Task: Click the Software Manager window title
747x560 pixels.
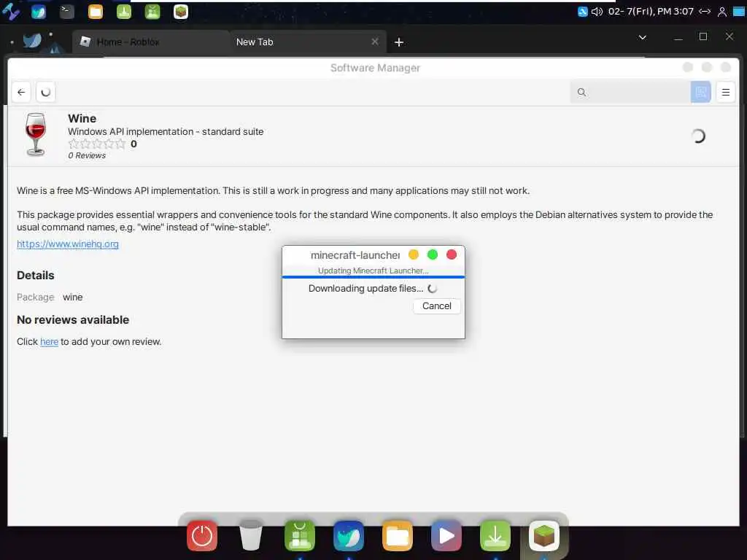Action: pos(376,68)
